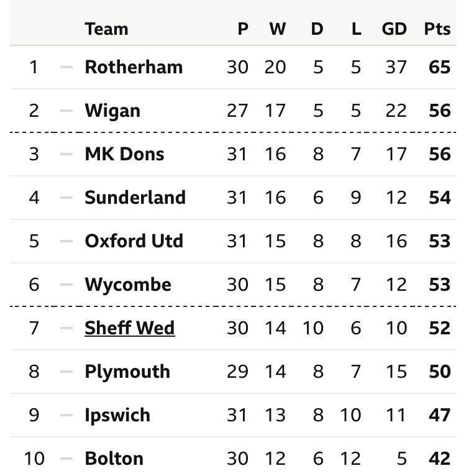Click the GD column header

[394, 29]
